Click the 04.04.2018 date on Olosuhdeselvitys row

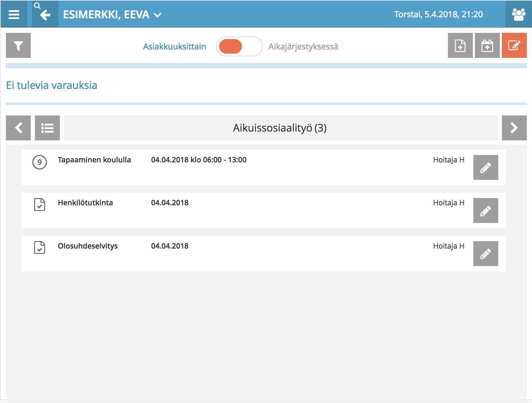[x=170, y=246]
